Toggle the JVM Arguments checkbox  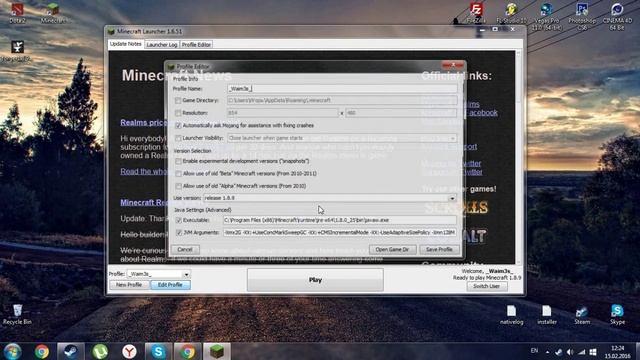[179, 233]
